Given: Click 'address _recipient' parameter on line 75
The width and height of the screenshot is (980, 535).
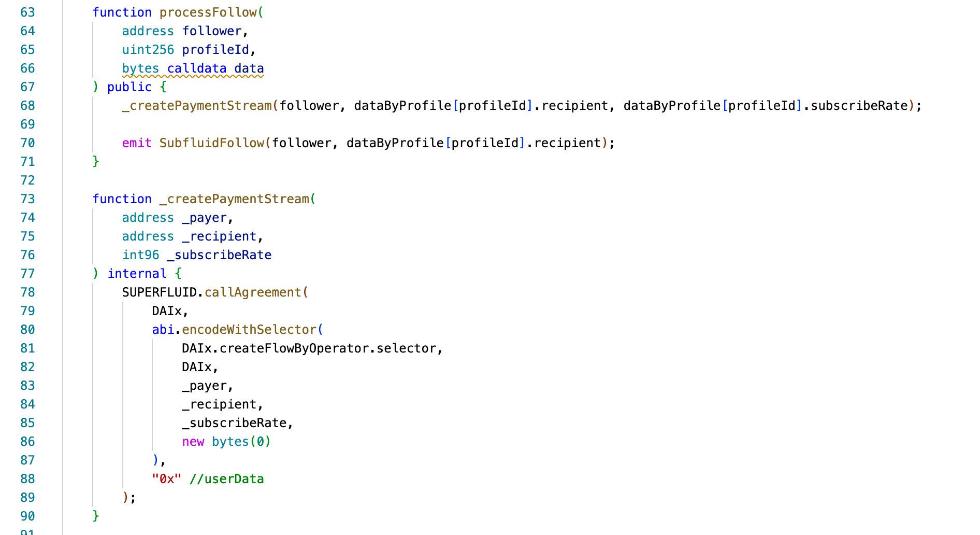Looking at the screenshot, I should pos(189,236).
